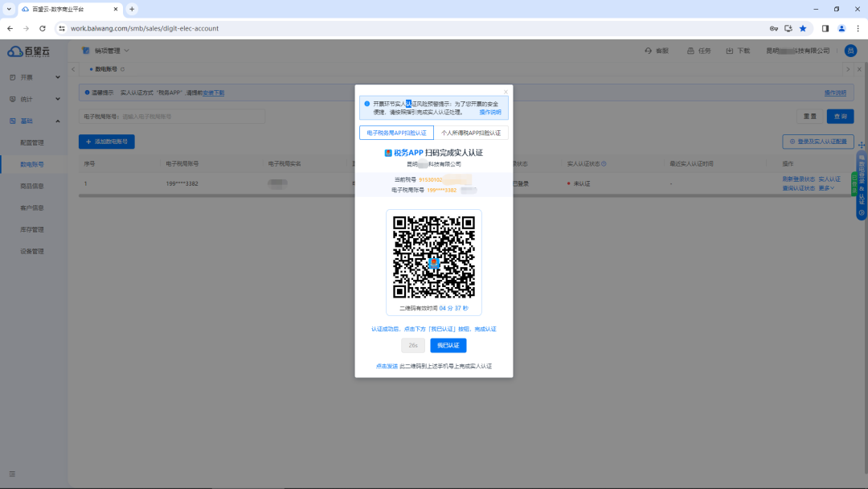Click 添加数电账号 button
The width and height of the screenshot is (868, 489).
[107, 142]
